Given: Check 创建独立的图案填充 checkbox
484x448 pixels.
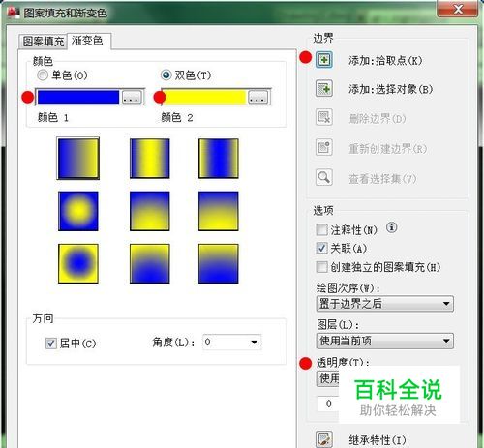Looking at the screenshot, I should coord(321,267).
